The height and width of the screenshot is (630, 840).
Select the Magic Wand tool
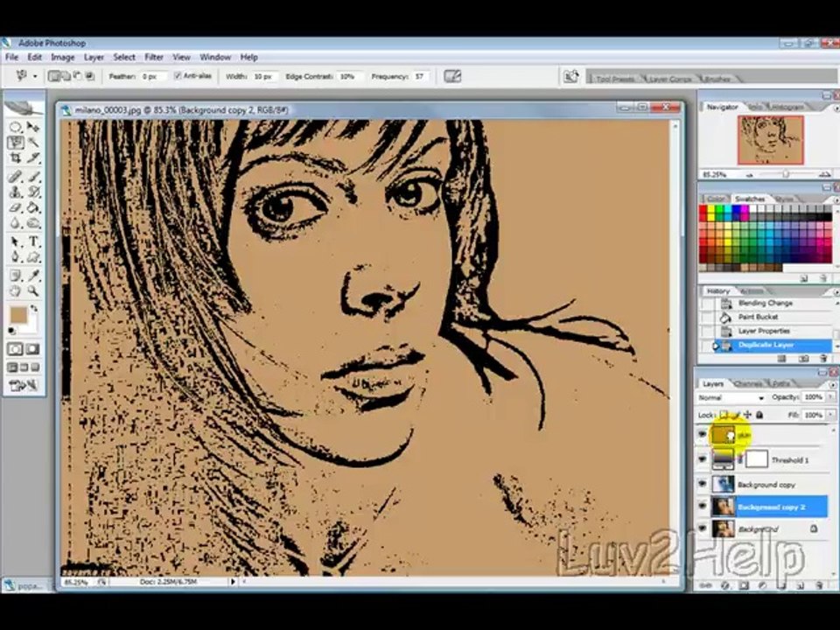(x=33, y=143)
